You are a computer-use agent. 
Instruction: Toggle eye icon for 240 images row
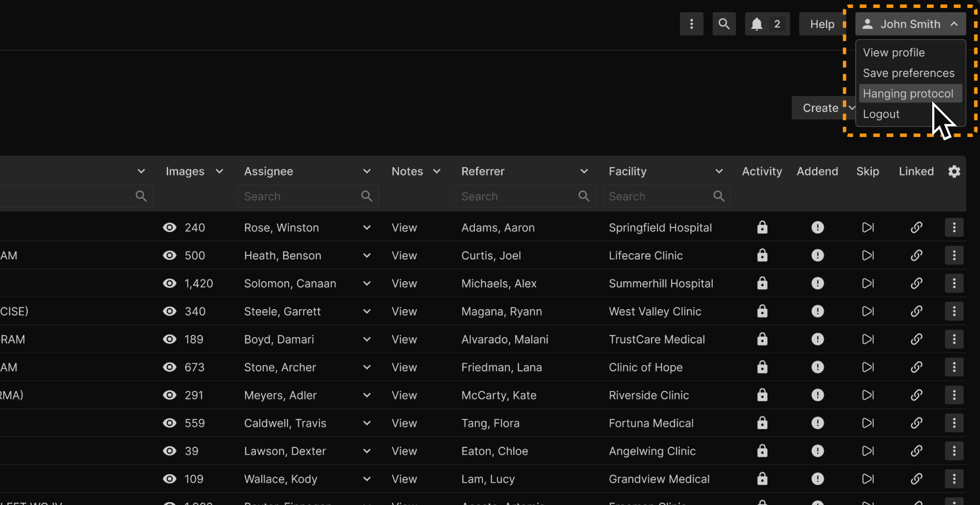click(x=169, y=227)
